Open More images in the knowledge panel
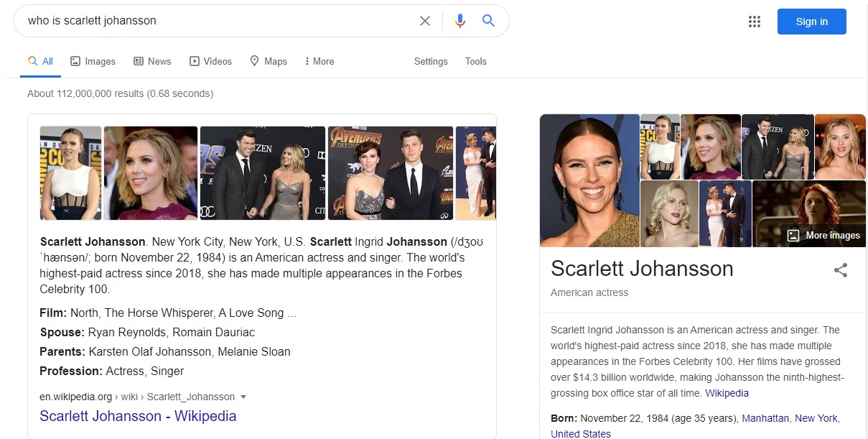The image size is (868, 439). 824,236
